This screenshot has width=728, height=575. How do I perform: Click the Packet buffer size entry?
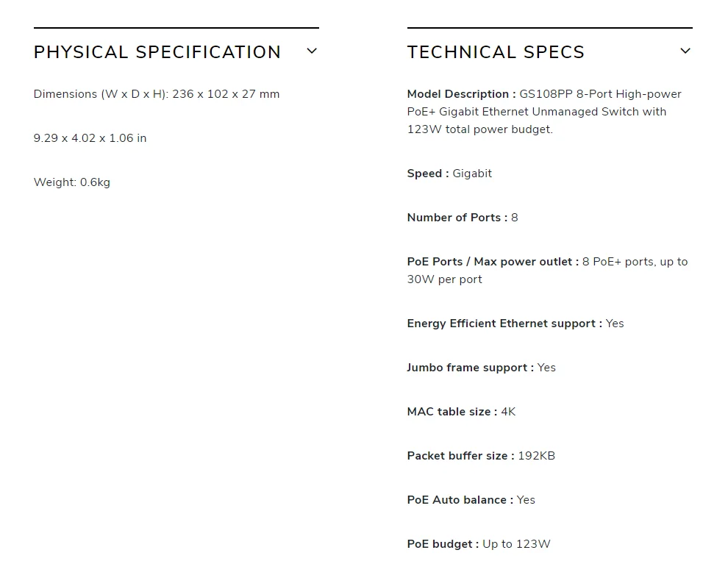click(x=481, y=456)
